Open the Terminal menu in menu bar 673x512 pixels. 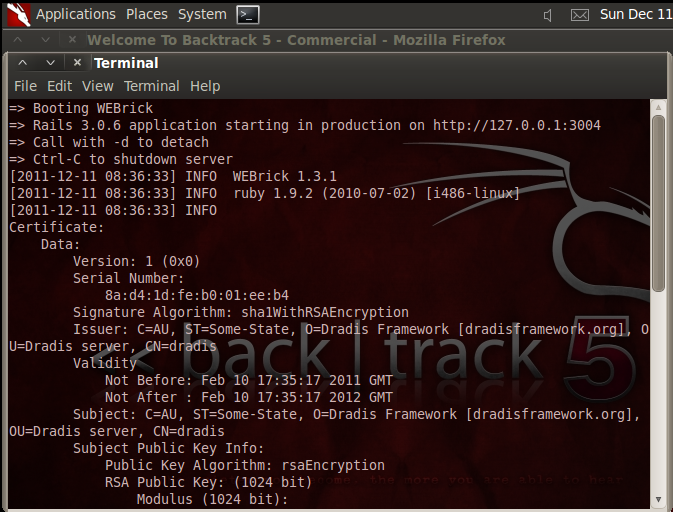coord(152,86)
